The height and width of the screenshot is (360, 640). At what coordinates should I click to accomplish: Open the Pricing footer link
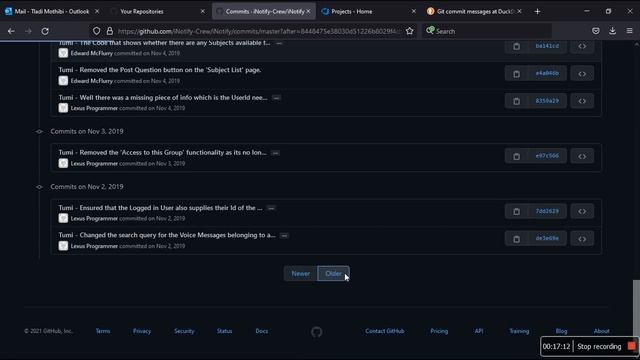tap(439, 331)
